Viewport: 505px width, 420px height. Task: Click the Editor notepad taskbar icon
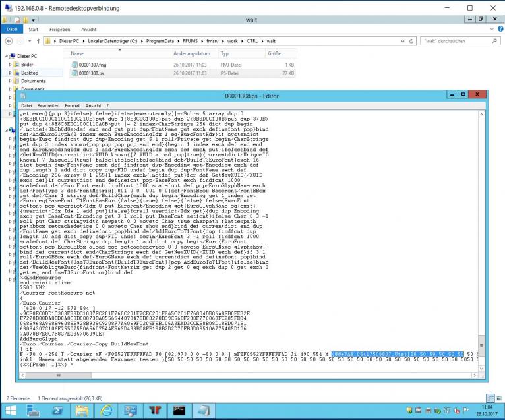pyautogui.click(x=203, y=410)
